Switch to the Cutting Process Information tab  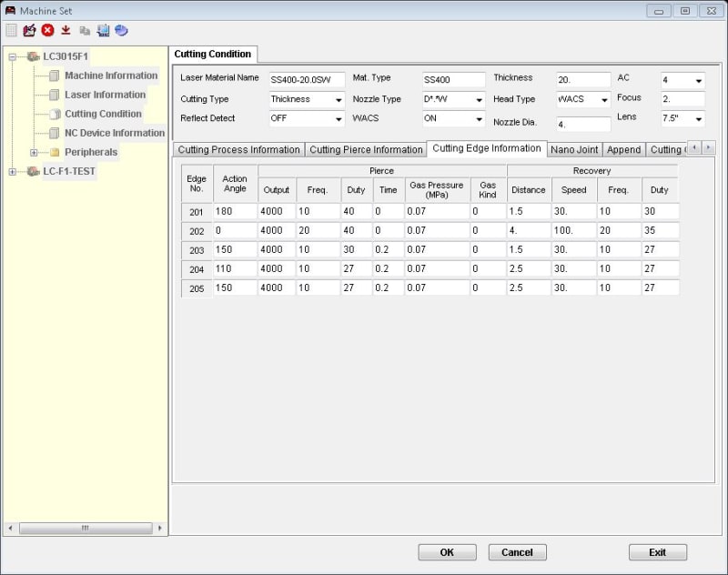tap(238, 149)
